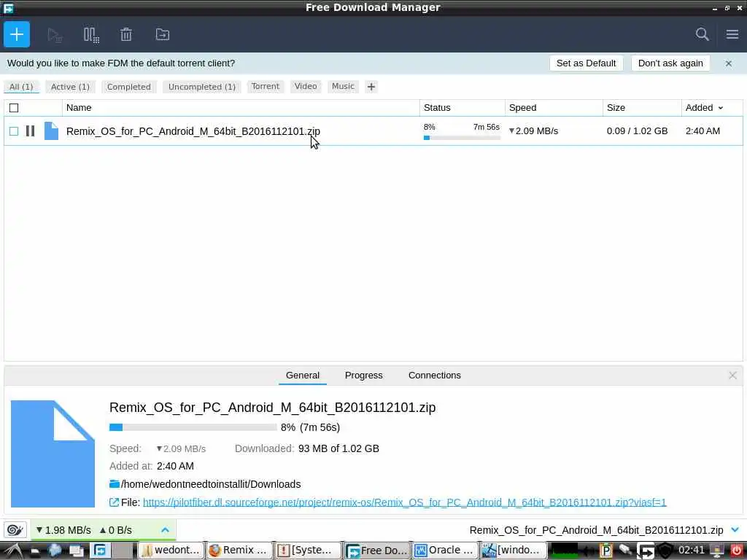747x560 pixels.
Task: Click Remix_OS_for_PC file name in list
Action: tap(193, 131)
